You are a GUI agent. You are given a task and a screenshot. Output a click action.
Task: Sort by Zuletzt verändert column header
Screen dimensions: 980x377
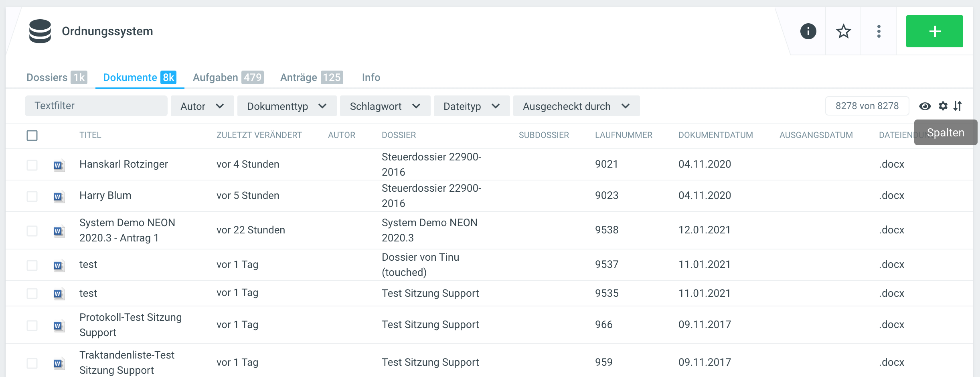pos(259,135)
